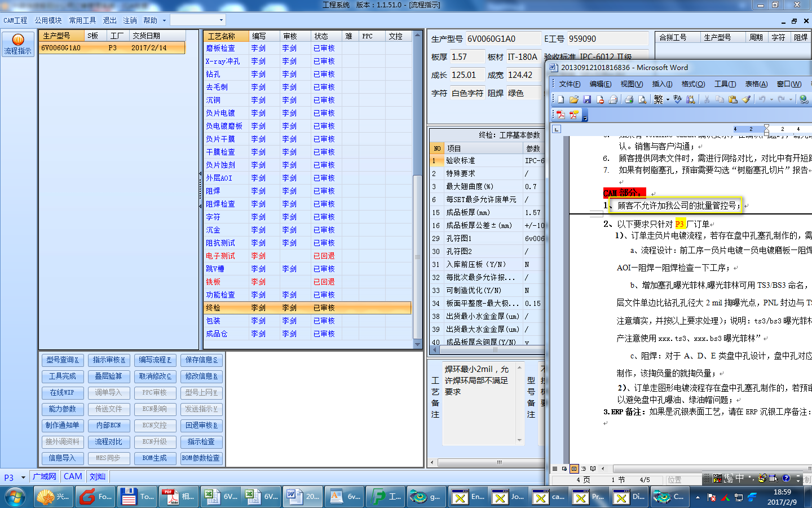
Task: Switch Word to Web Layout view icon
Action: [564, 468]
